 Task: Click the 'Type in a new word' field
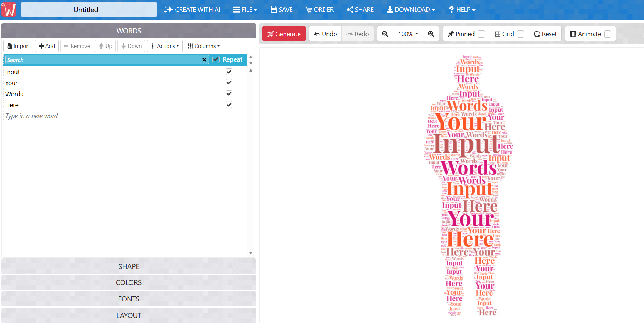(107, 116)
